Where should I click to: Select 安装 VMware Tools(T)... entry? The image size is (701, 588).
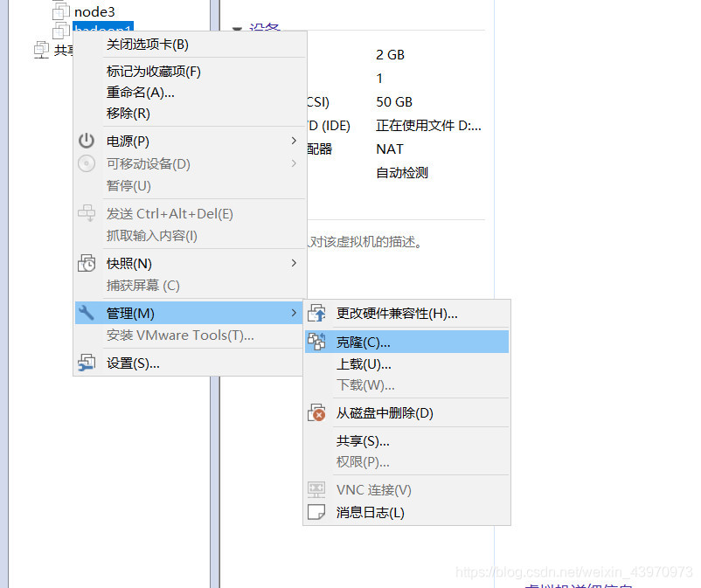191,336
